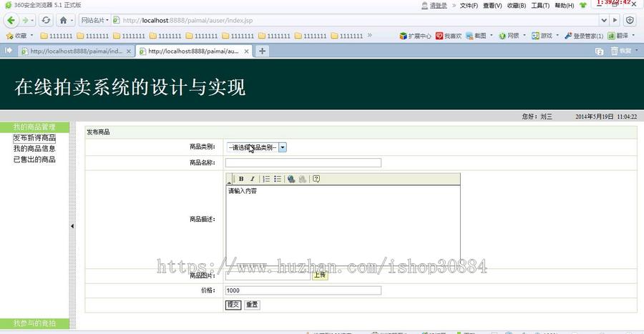Image resolution: width=644 pixels, height=334 pixels.
Task: Click the 截图 screenshot tool
Action: pos(477,36)
